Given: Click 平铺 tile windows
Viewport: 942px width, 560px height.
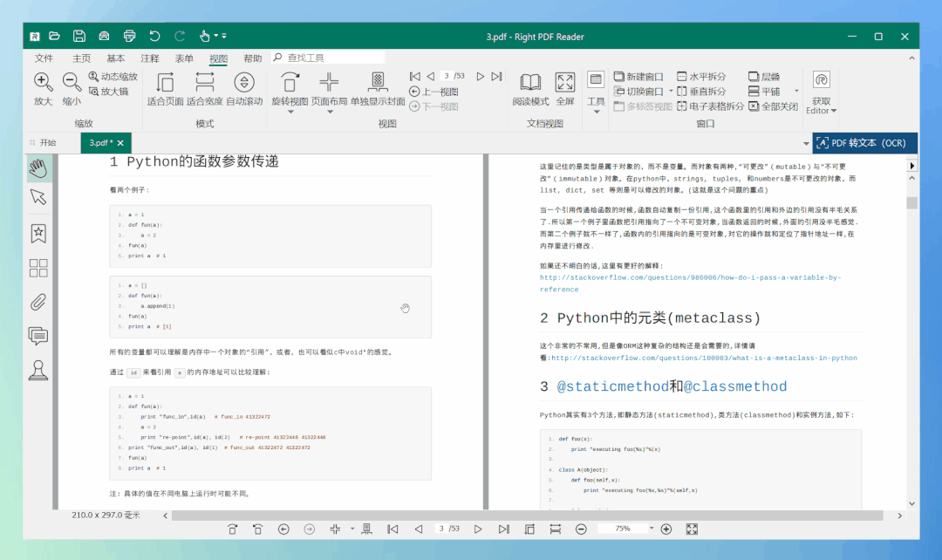Looking at the screenshot, I should pyautogui.click(x=764, y=92).
